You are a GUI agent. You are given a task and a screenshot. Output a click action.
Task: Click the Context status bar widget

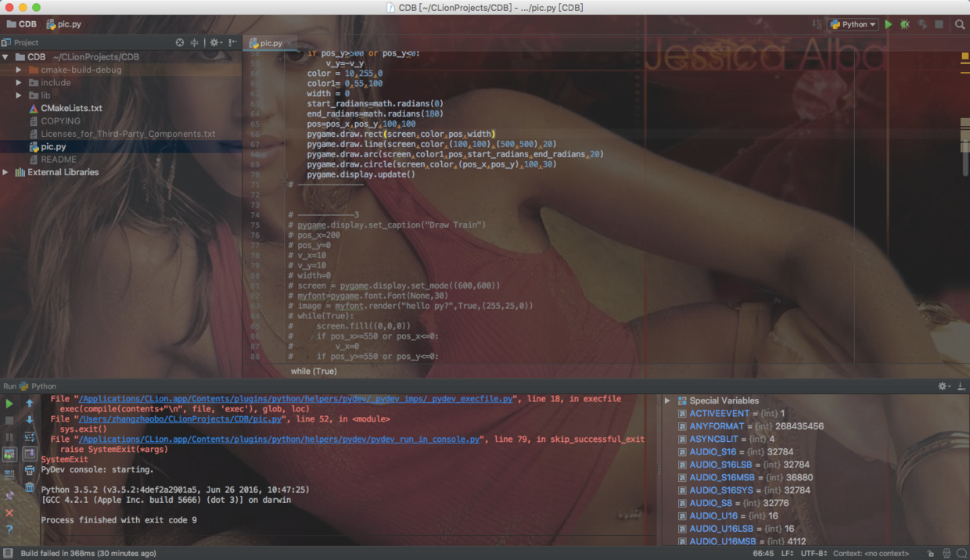(871, 553)
